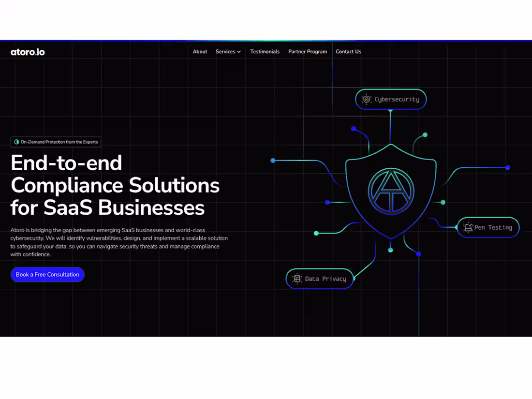Click Contact Us in the navbar

point(348,52)
